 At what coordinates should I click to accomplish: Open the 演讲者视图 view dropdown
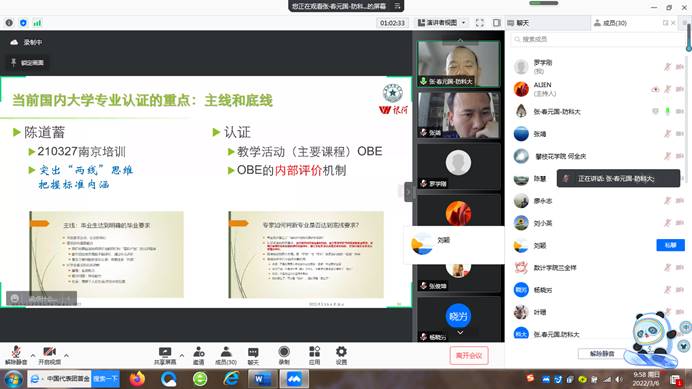click(441, 23)
